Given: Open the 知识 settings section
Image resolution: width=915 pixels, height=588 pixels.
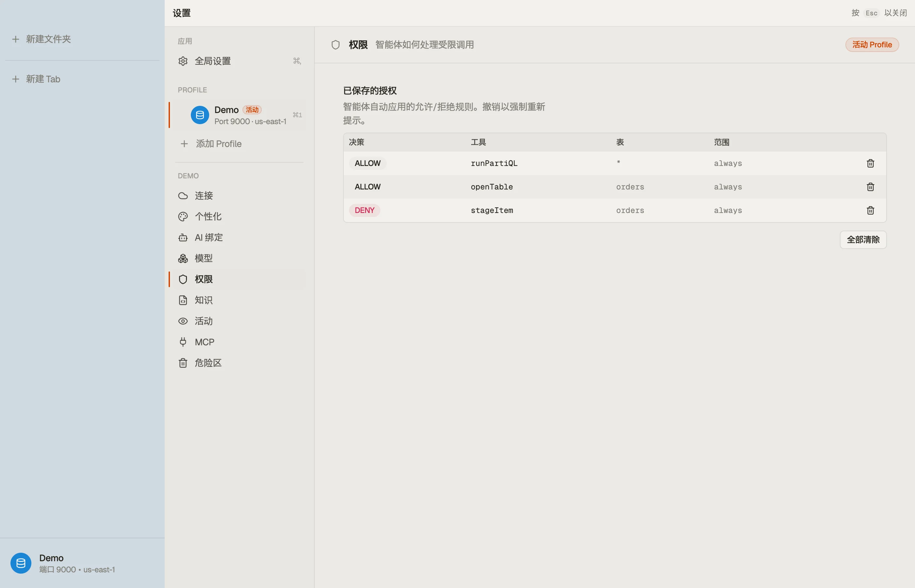Looking at the screenshot, I should tap(240, 300).
